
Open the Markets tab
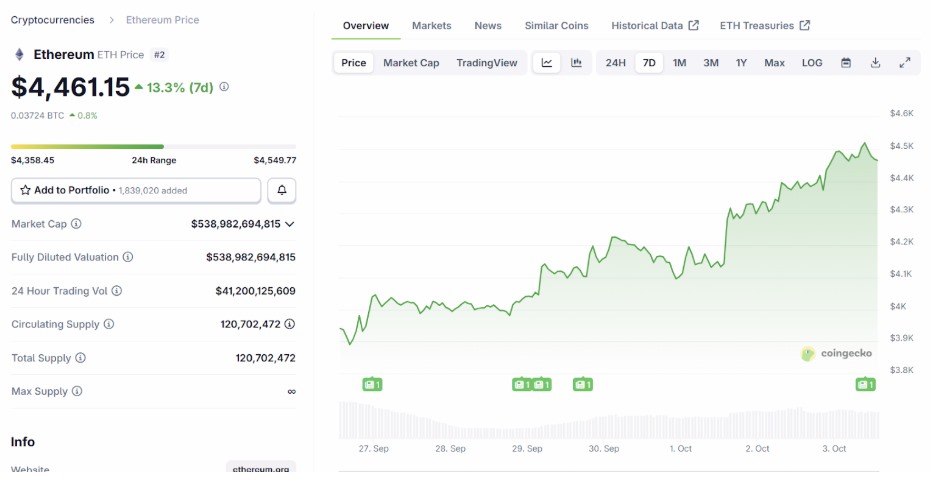point(431,25)
